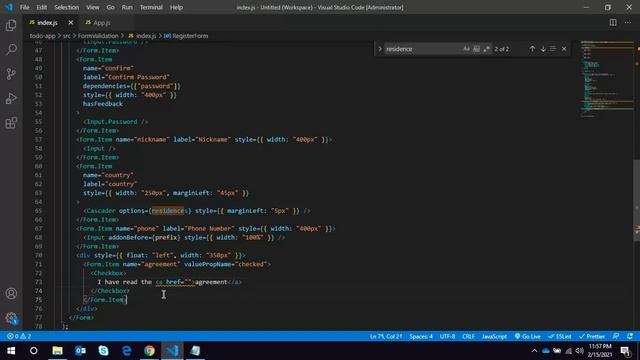Image resolution: width=640 pixels, height=360 pixels.
Task: Open Action Center notification icon
Action: (x=625, y=351)
